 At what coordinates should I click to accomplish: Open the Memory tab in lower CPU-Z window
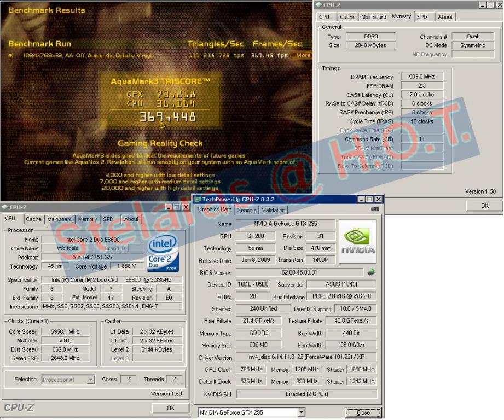click(87, 219)
